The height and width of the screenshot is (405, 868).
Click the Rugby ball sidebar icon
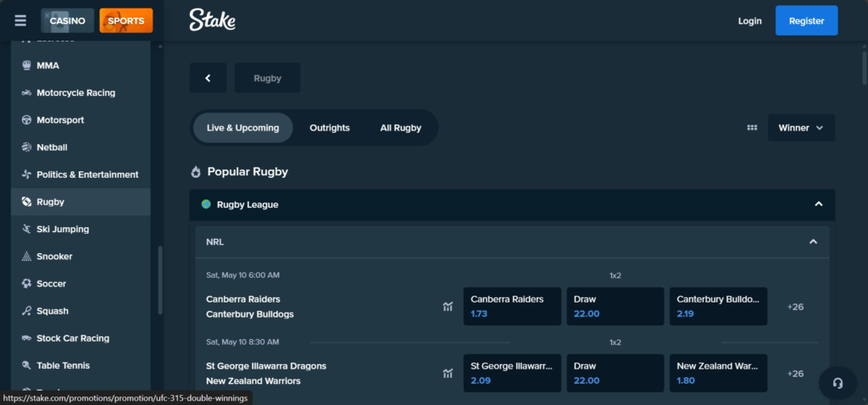(x=26, y=202)
